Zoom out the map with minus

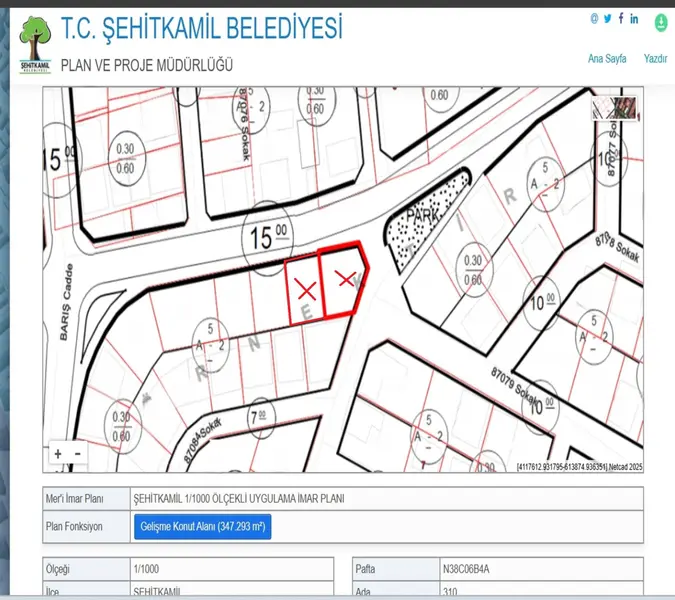tap(76, 454)
